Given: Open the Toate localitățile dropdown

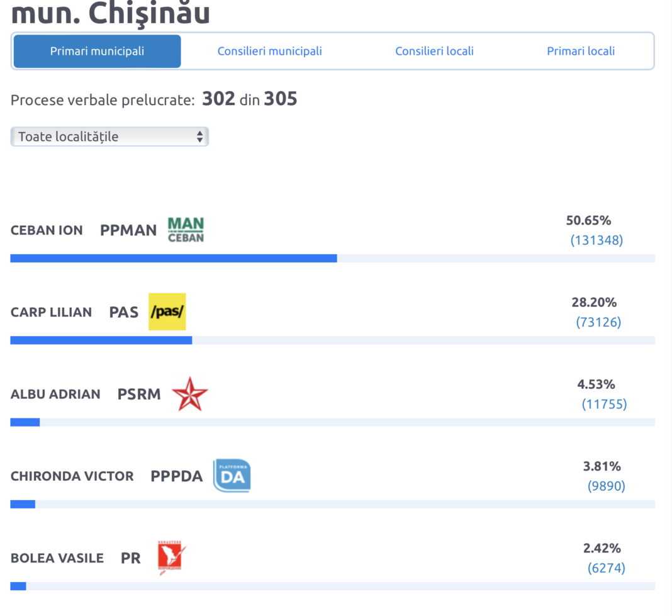Looking at the screenshot, I should [x=109, y=137].
